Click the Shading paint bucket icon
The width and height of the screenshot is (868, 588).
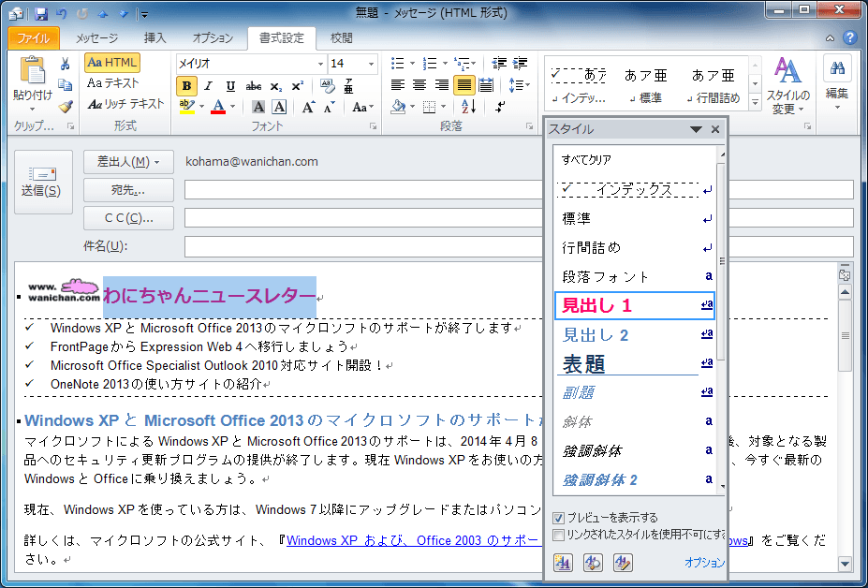[x=398, y=107]
